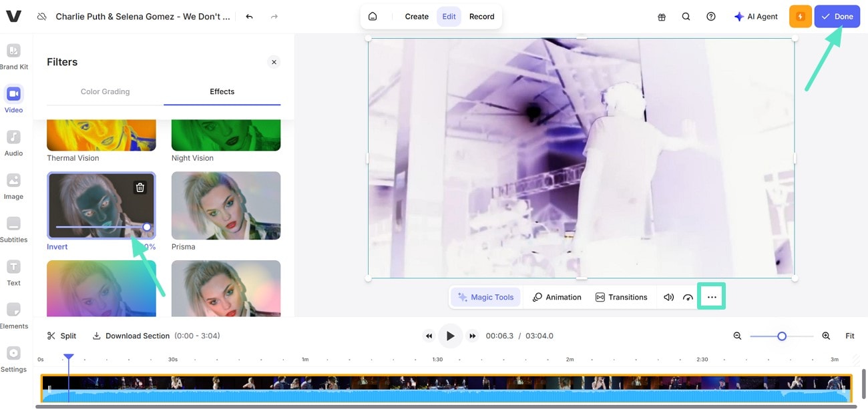Skip backward with rewind button
Image resolution: width=868 pixels, height=409 pixels.
[x=429, y=336]
